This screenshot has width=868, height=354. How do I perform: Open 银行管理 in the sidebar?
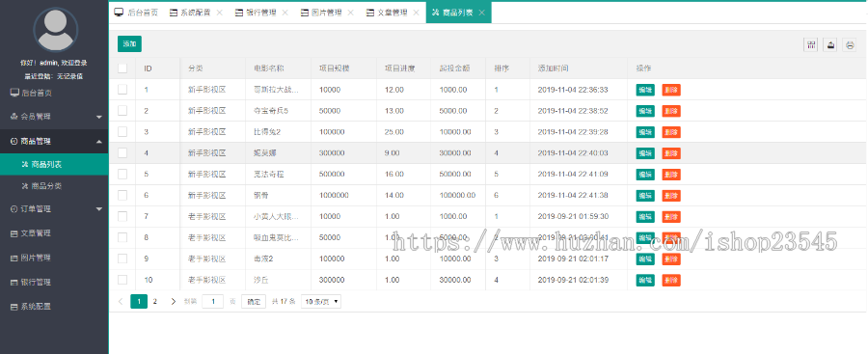point(54,282)
